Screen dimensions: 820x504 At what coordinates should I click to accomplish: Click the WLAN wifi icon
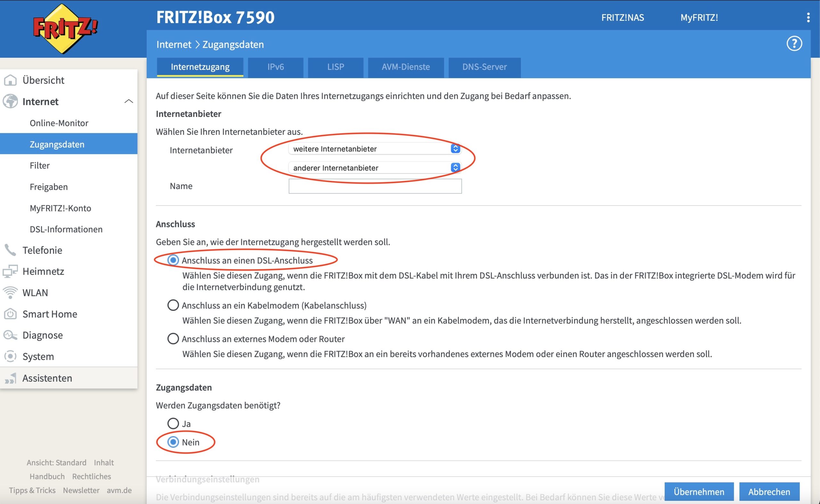(x=10, y=293)
